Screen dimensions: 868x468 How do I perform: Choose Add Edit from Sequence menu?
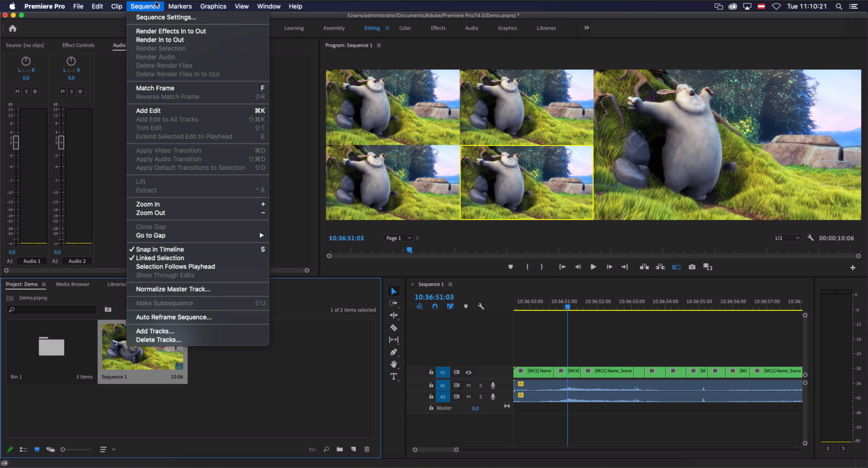point(198,110)
